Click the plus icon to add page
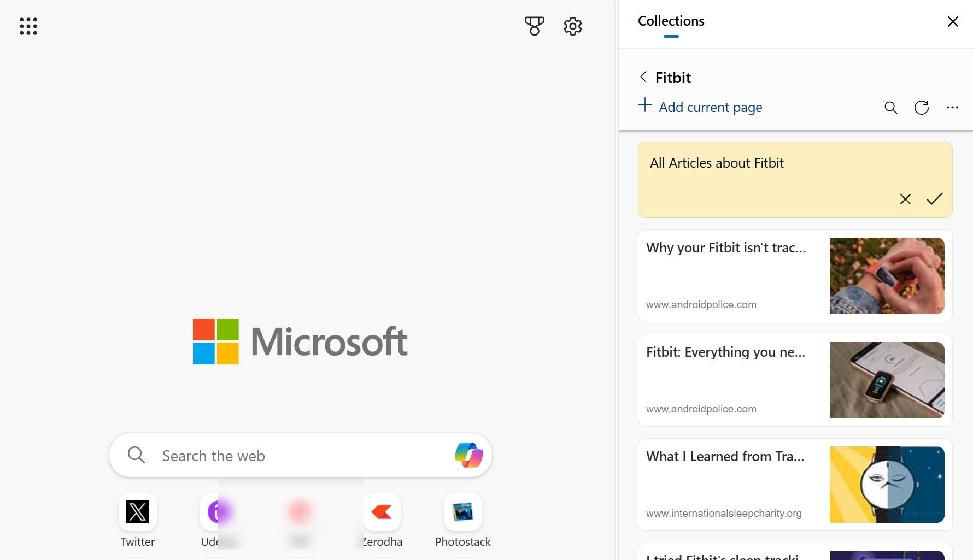Viewport: 973px width, 560px height. click(645, 105)
